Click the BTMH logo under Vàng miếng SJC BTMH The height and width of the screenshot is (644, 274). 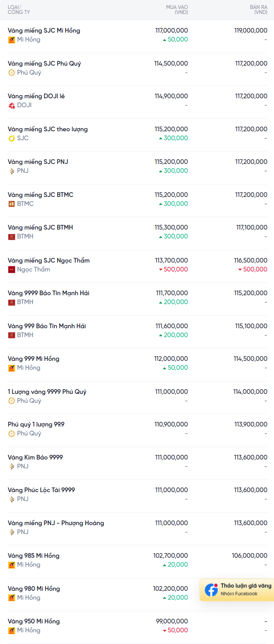coord(12,237)
